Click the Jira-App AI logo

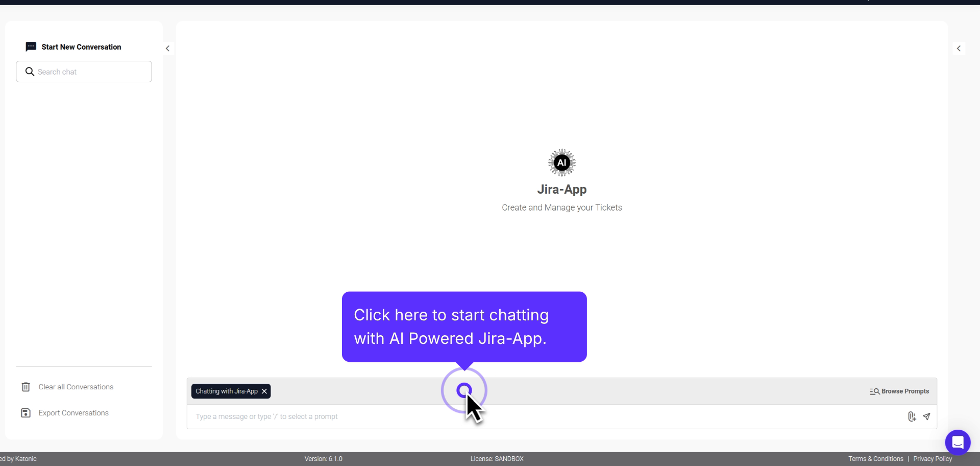pos(561,162)
